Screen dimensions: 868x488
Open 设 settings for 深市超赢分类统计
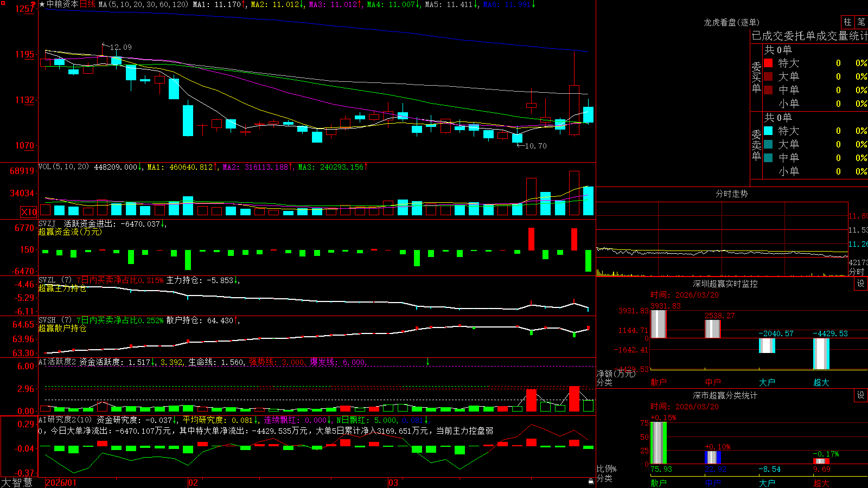point(861,395)
